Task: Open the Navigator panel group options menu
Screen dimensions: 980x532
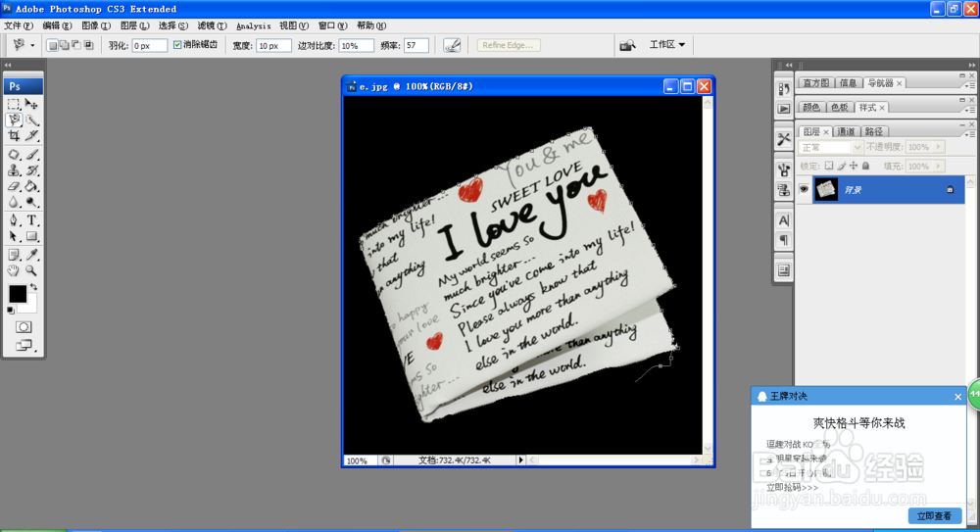Action: pyautogui.click(x=969, y=85)
